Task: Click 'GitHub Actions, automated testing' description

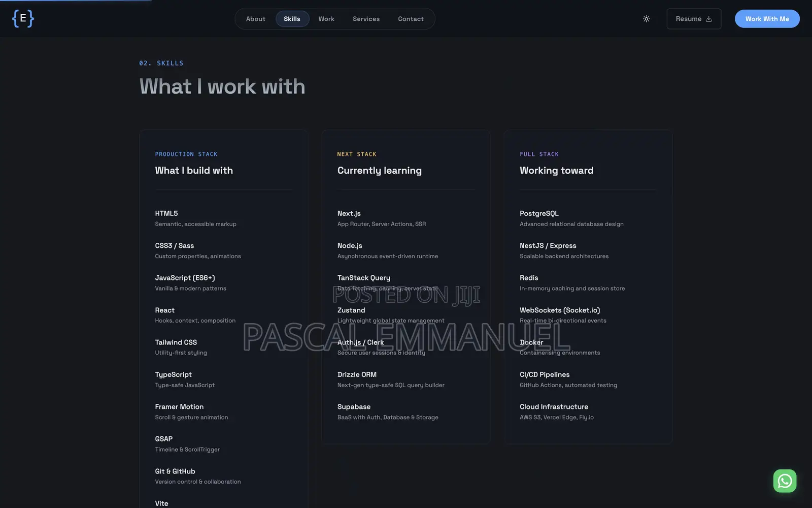Action: pyautogui.click(x=568, y=385)
